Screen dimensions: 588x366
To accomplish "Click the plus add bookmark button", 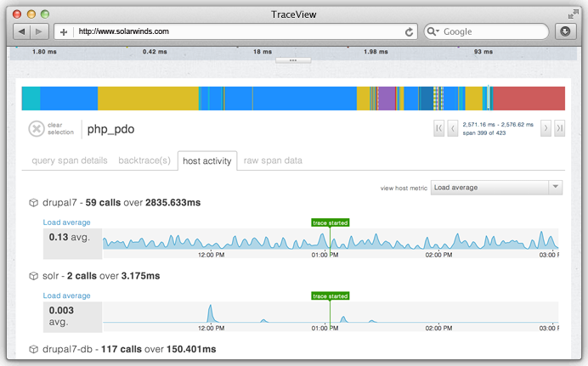I will pos(64,31).
